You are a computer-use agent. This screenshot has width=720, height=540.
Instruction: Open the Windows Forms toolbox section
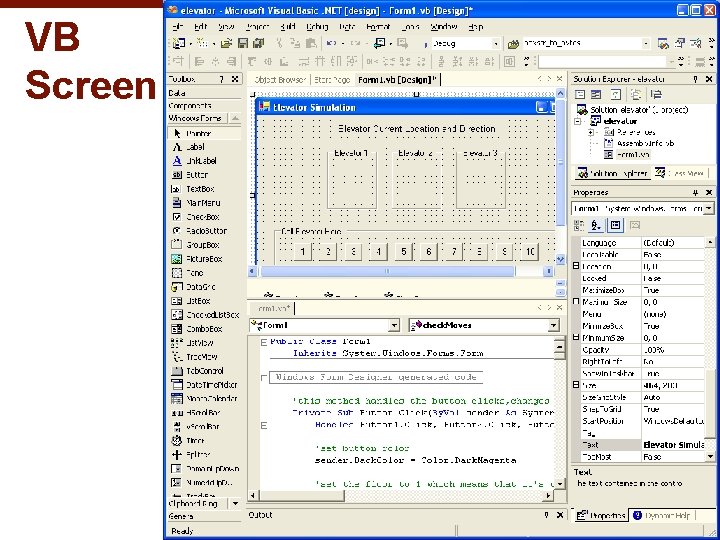[x=195, y=118]
